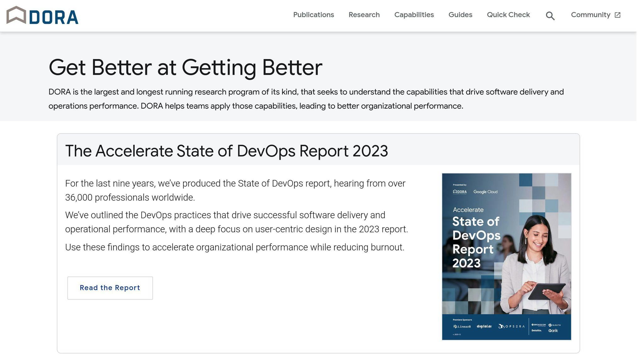The width and height of the screenshot is (644, 362).
Task: Select Guides in the top navigation
Action: (x=460, y=15)
